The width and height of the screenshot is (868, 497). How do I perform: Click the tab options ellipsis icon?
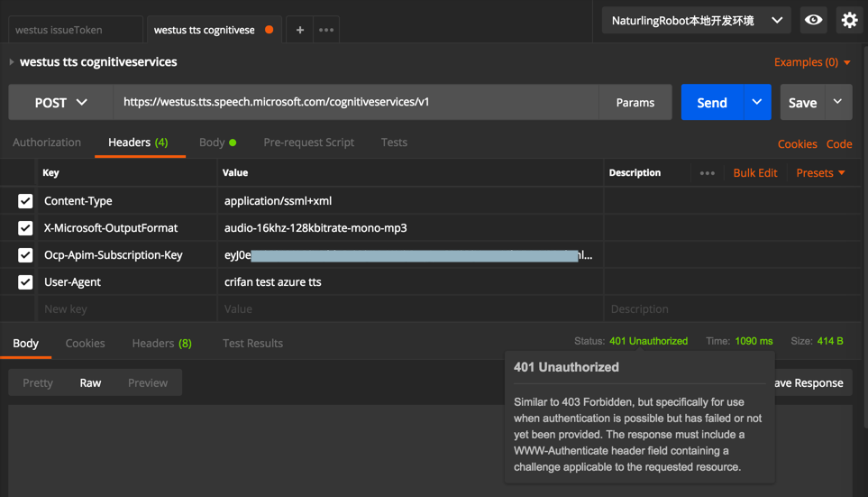pos(326,30)
